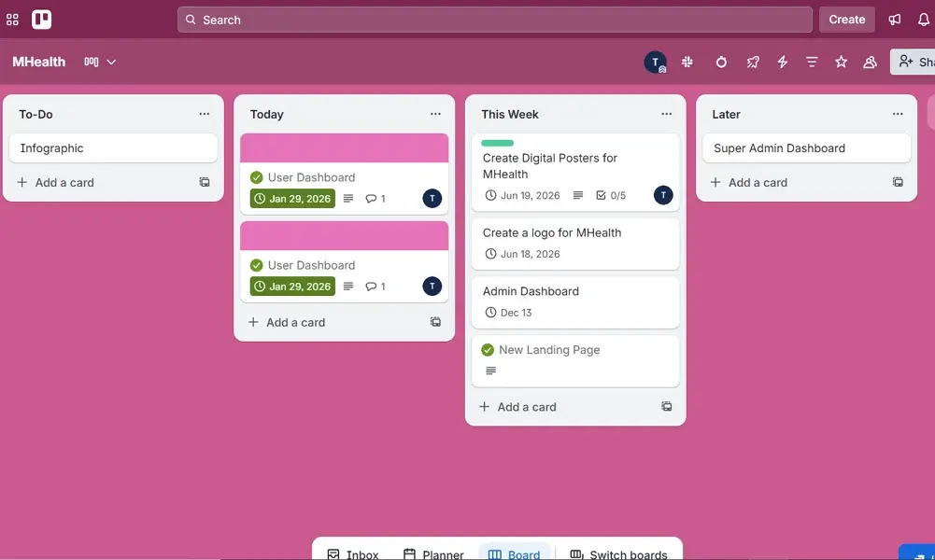Open the To-Do list menu
This screenshot has width=935, height=560.
point(205,114)
